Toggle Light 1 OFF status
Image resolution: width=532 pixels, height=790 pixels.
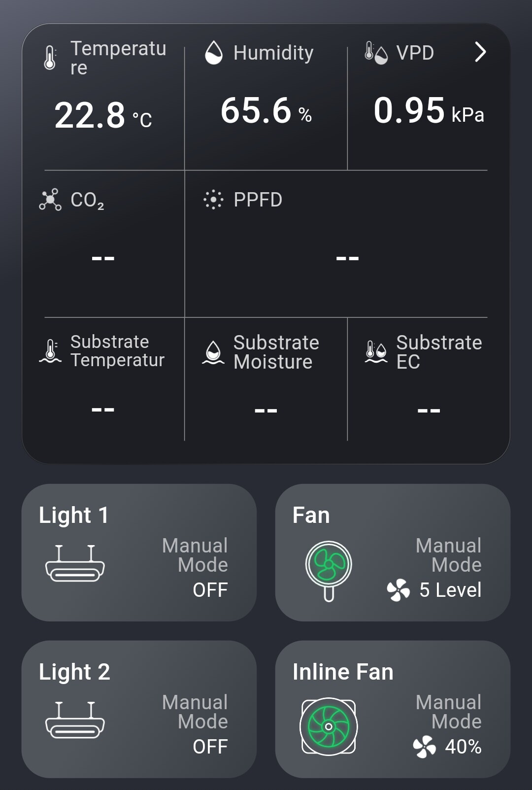point(210,590)
